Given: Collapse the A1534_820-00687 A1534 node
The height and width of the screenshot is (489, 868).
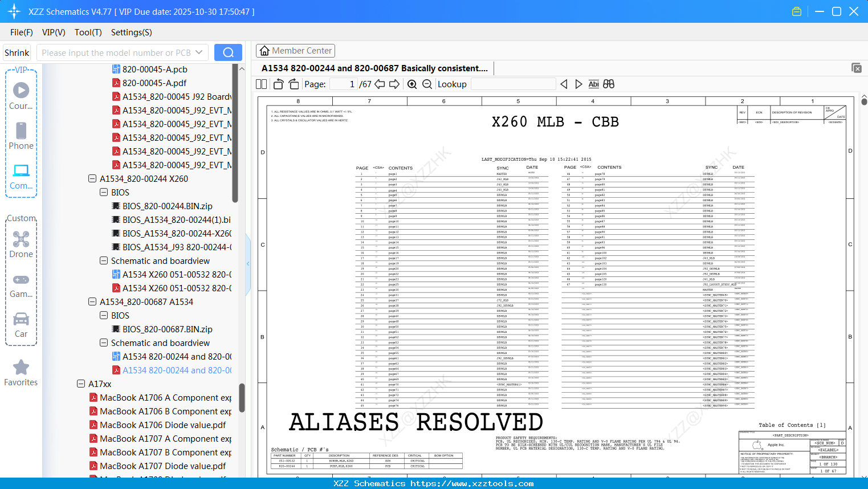Looking at the screenshot, I should tap(92, 301).
